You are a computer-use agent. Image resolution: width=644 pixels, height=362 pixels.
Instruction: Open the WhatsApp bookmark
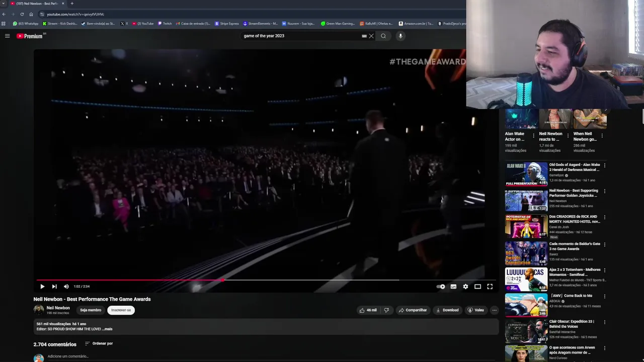(26, 24)
